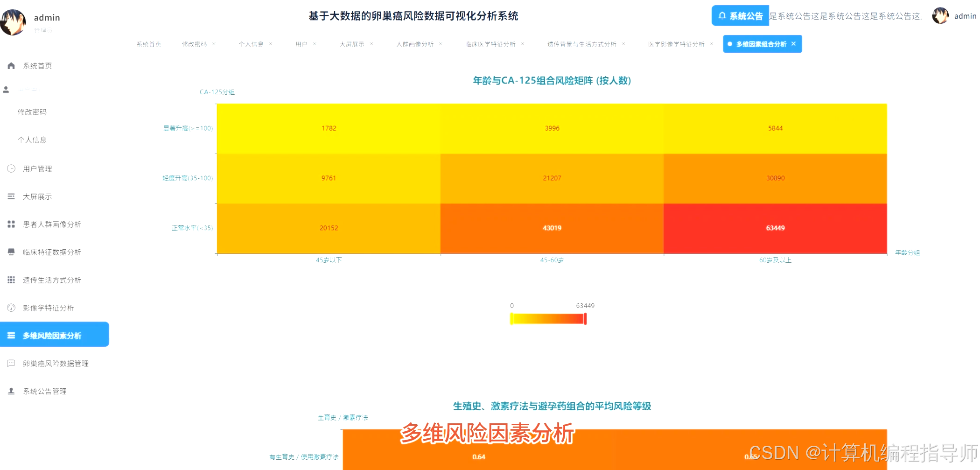Viewport: 980px width, 470px height.
Task: Click the list icon beside 多维风险因素分析
Action: (11, 336)
